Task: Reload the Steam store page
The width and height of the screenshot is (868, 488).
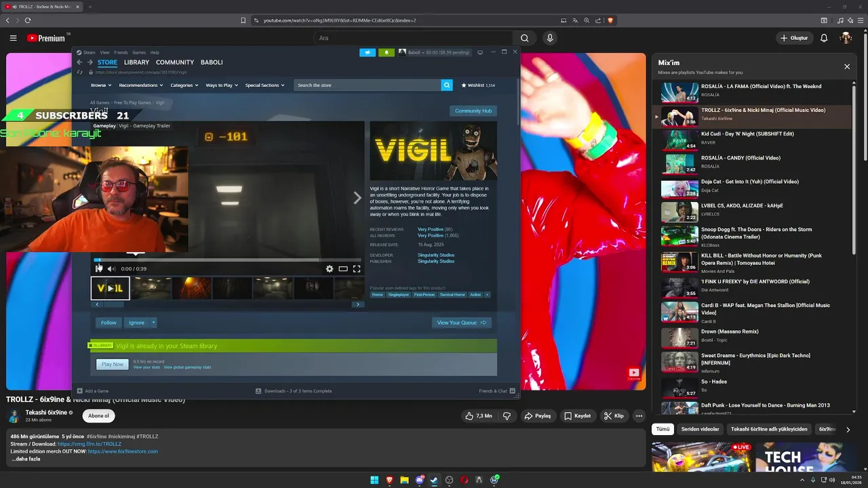Action: point(80,72)
